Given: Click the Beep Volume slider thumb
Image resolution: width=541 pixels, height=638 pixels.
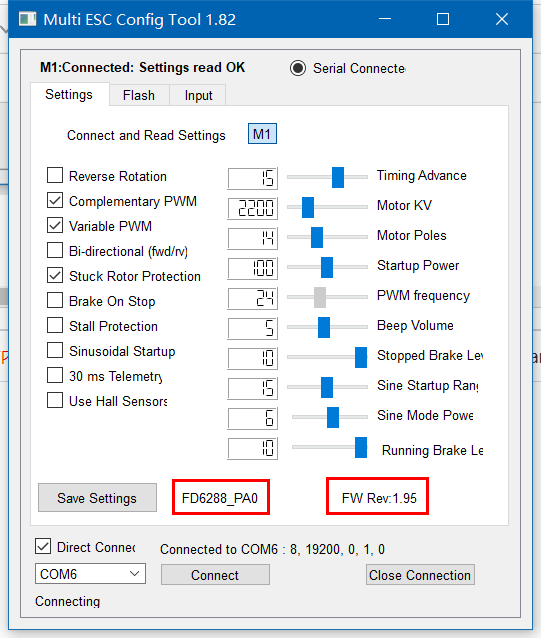Looking at the screenshot, I should coord(324,327).
